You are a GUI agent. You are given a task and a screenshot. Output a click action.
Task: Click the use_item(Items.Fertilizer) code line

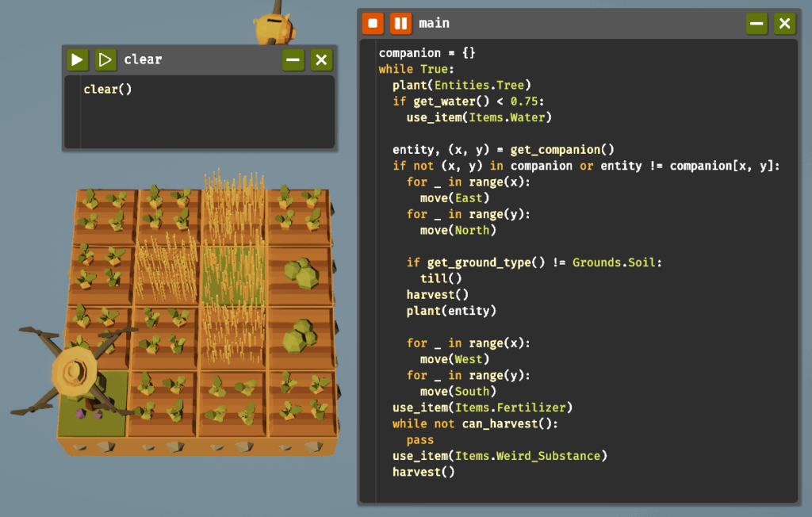coord(482,408)
